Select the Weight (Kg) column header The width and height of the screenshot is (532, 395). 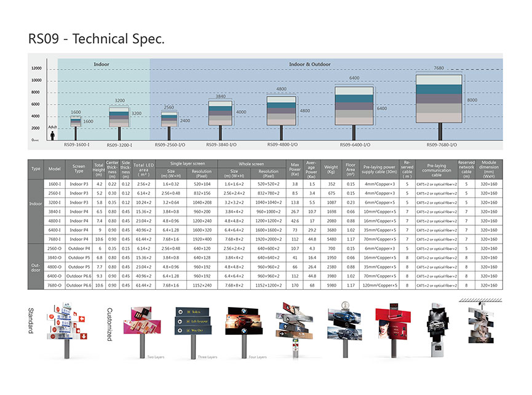pos(331,169)
